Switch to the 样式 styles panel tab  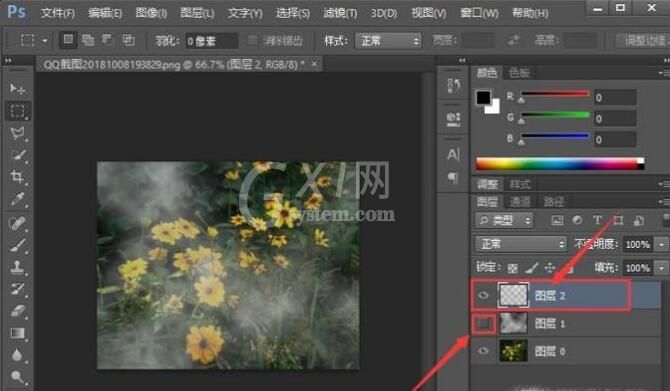coord(520,184)
